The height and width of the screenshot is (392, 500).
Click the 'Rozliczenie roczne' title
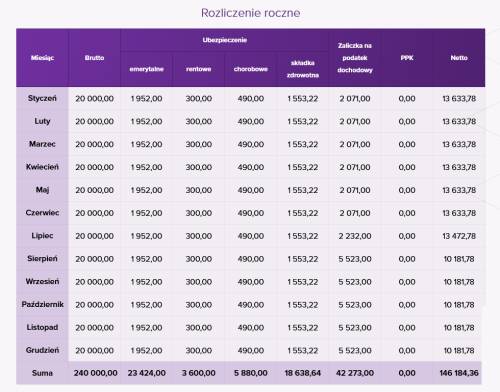[x=251, y=13]
